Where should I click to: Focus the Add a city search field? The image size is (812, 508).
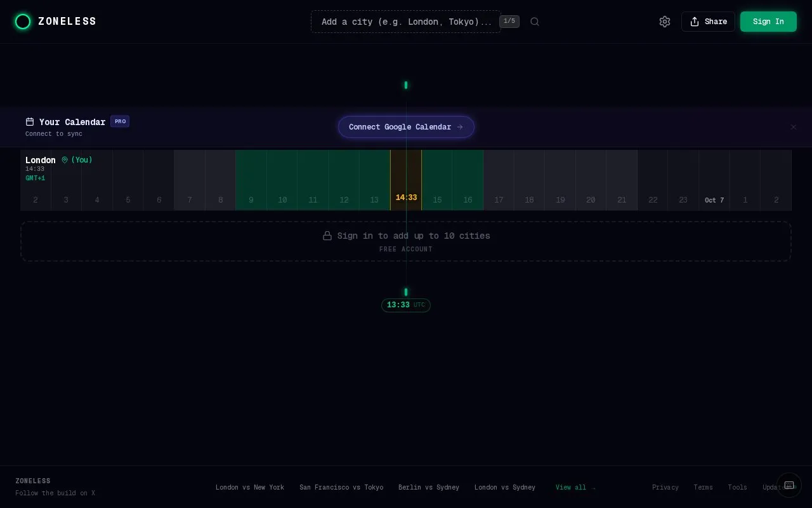click(406, 22)
